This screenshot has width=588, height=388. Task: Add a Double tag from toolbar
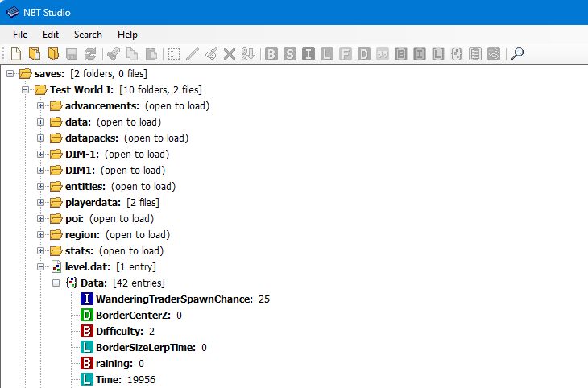click(364, 54)
